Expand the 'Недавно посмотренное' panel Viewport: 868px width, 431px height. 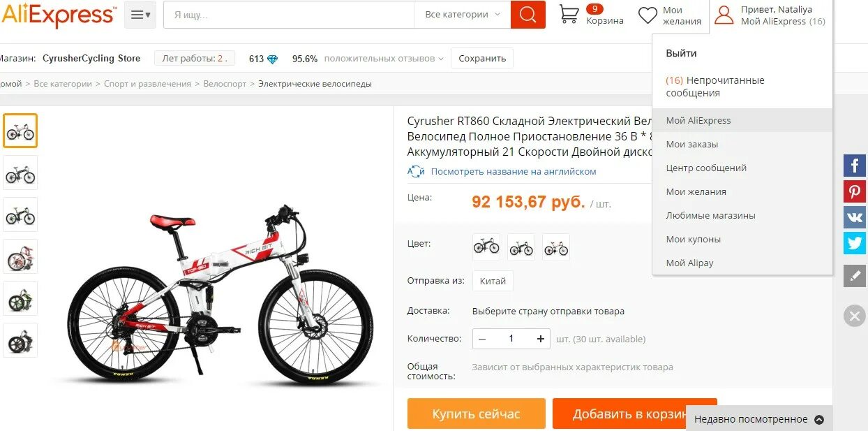[759, 419]
